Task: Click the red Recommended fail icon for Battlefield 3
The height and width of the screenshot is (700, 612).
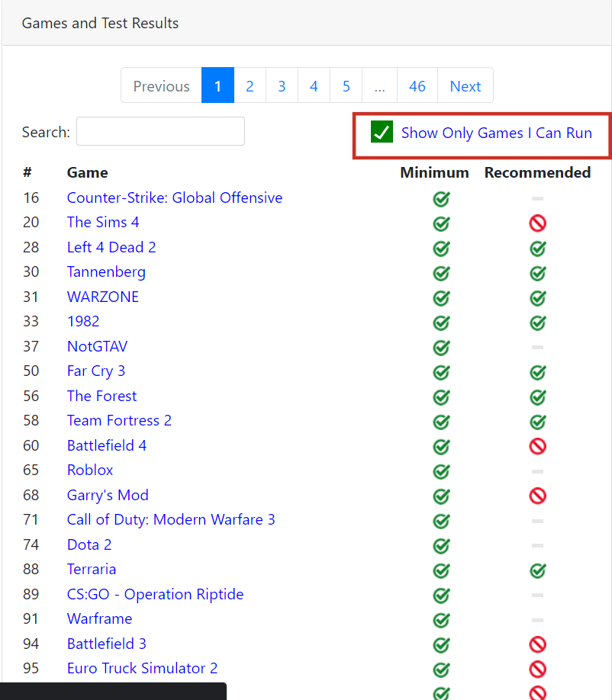Action: 538,644
